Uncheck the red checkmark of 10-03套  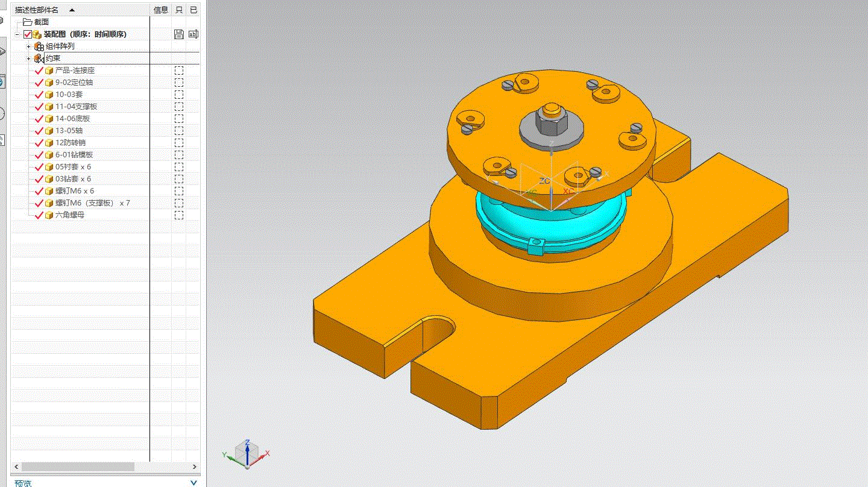point(39,95)
